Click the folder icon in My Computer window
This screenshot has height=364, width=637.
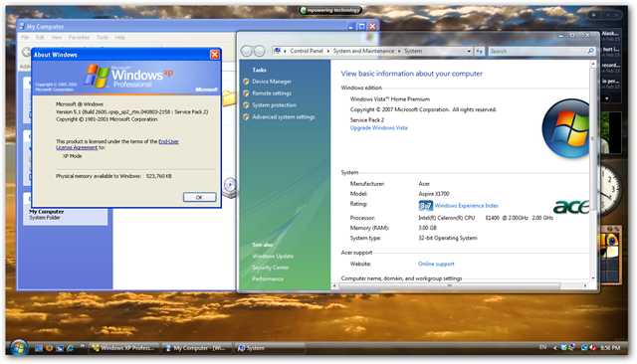click(x=230, y=98)
